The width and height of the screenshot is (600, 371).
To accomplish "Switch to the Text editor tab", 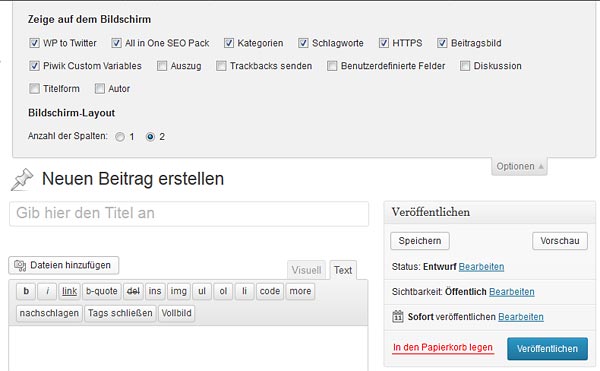I will [343, 270].
